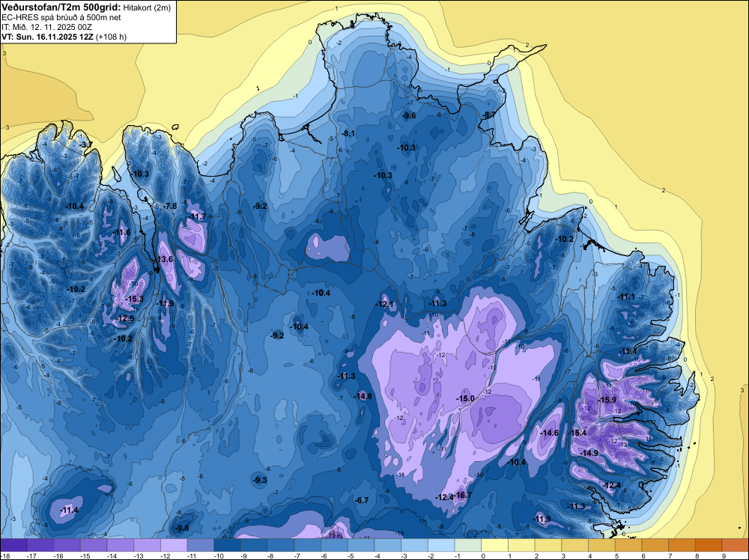Select the 'EC-HRES spá brúuð á 500m net' line
This screenshot has height=560, width=749.
[61, 17]
